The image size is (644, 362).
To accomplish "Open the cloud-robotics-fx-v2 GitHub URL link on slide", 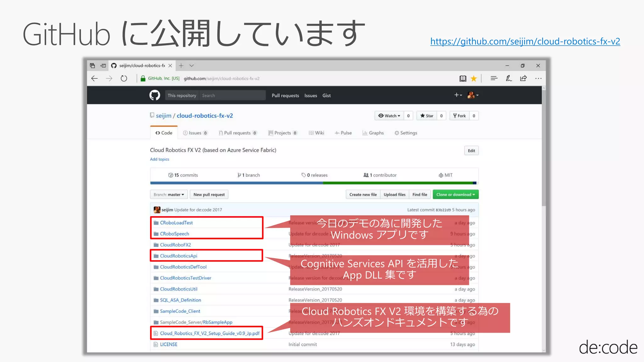I will tap(525, 41).
